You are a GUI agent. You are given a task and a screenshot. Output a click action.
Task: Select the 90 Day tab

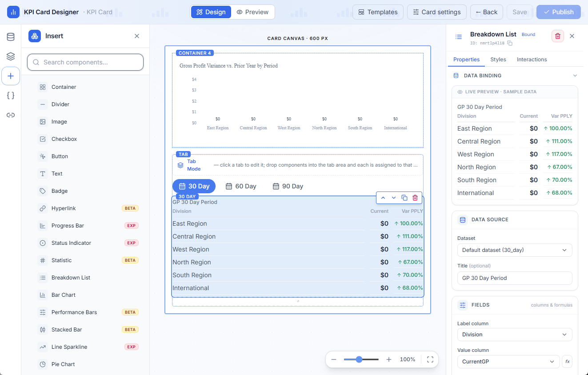(288, 186)
